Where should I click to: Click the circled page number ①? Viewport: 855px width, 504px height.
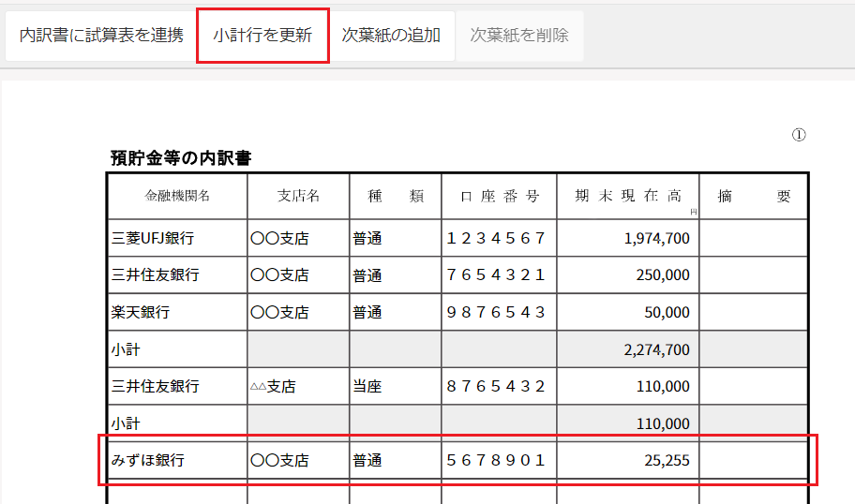pos(799,135)
